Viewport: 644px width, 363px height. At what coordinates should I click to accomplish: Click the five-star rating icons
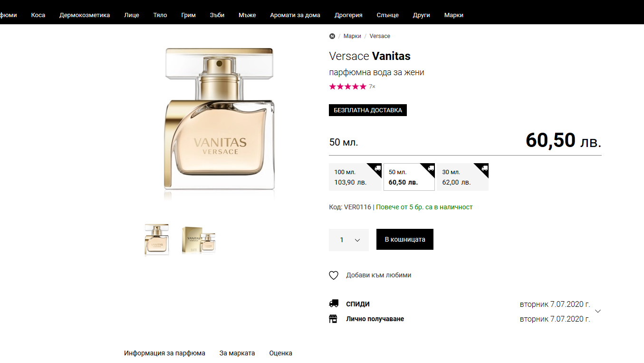pyautogui.click(x=348, y=87)
